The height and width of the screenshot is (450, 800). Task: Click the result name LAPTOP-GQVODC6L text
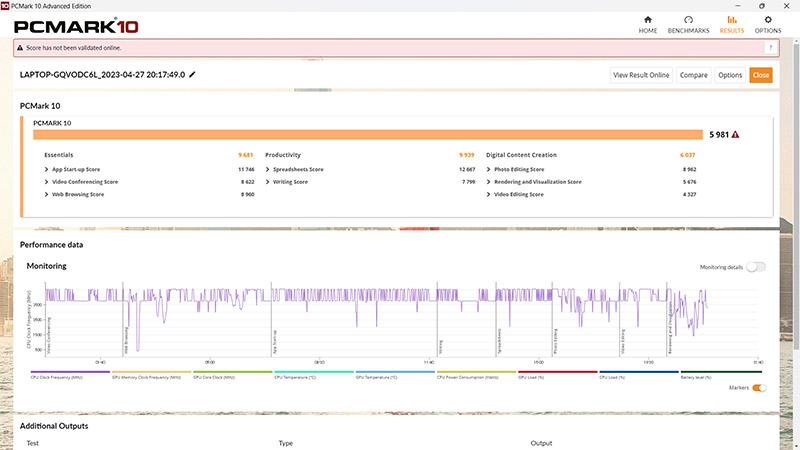point(102,74)
